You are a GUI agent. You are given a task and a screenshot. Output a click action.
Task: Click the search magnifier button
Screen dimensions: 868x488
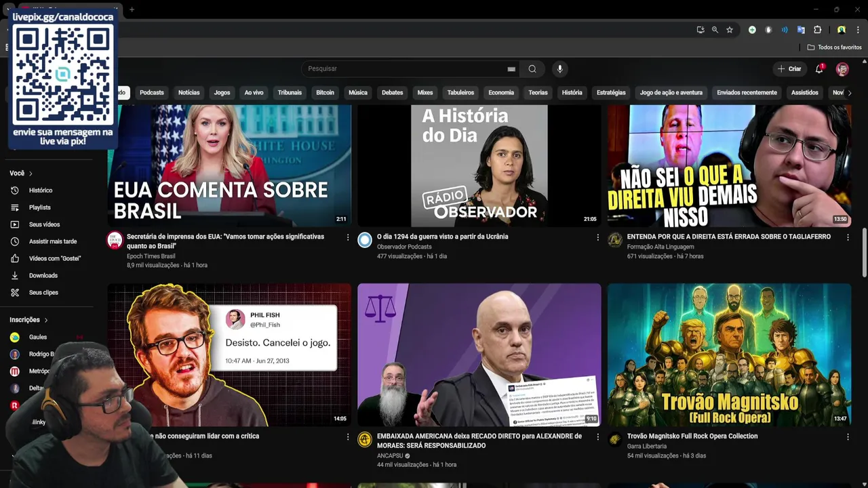click(x=532, y=68)
